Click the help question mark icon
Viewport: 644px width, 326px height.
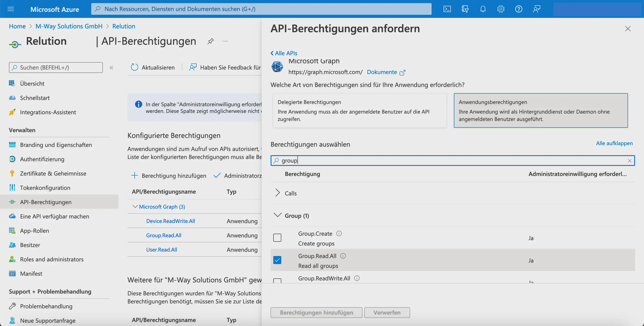click(519, 9)
